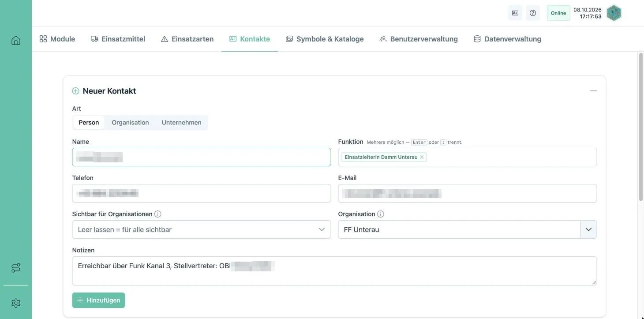Open the help question mark icon
Screen dimensions: 644x319
pyautogui.click(x=533, y=13)
